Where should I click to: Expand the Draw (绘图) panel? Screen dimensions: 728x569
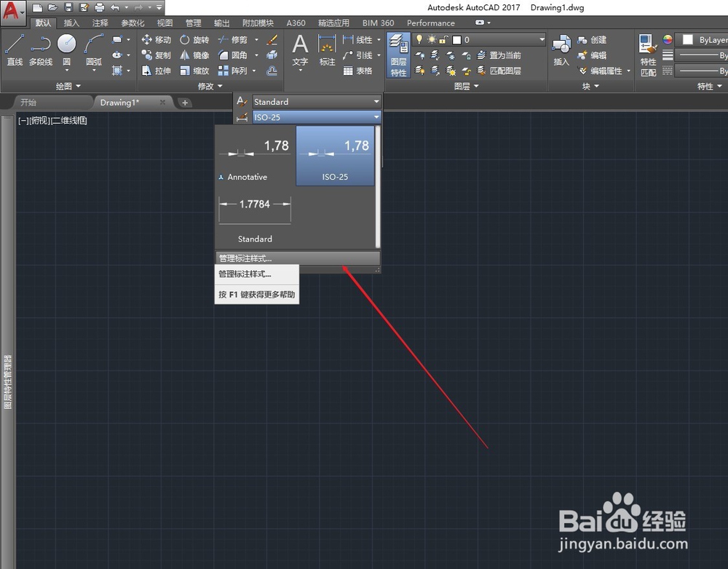pyautogui.click(x=68, y=86)
